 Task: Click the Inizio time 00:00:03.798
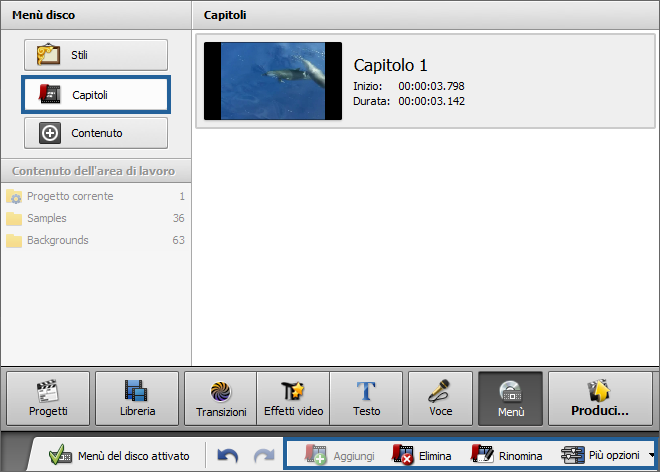[x=431, y=86]
